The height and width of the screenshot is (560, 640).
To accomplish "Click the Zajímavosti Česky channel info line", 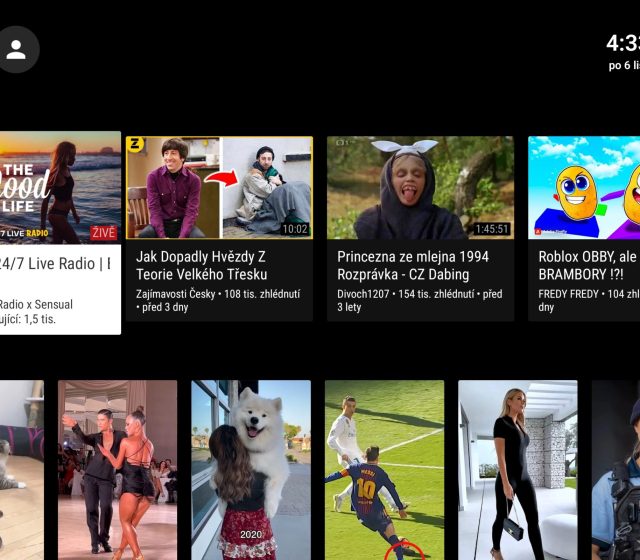I will [217, 301].
